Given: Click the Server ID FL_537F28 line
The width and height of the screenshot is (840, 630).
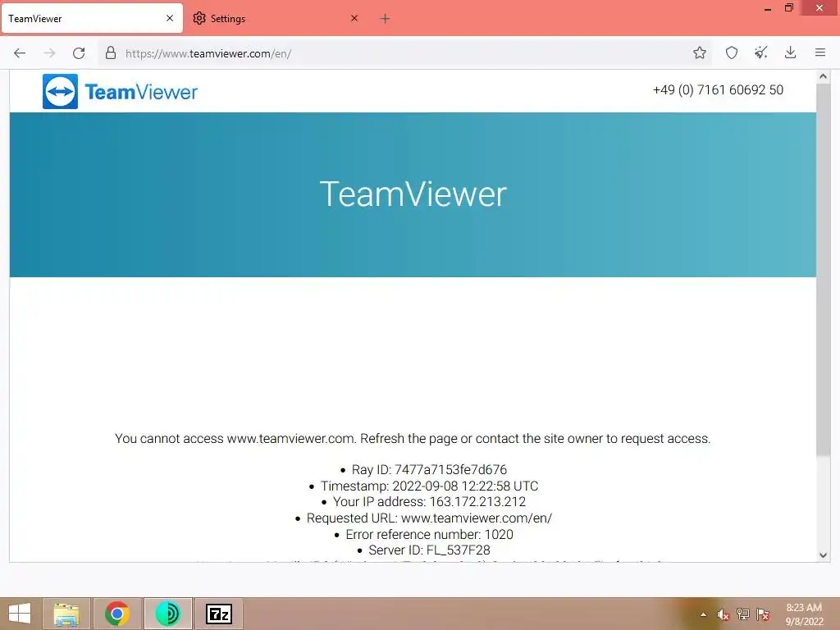Looking at the screenshot, I should tap(429, 550).
